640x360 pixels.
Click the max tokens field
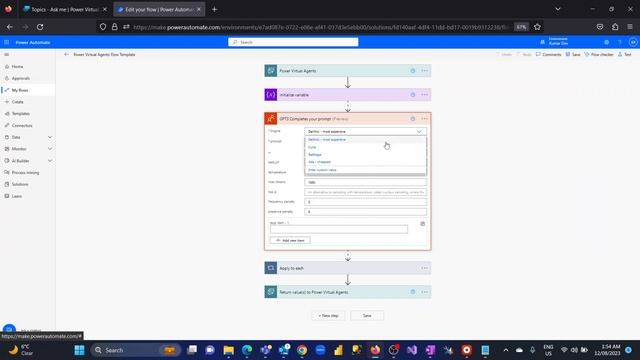pos(365,182)
